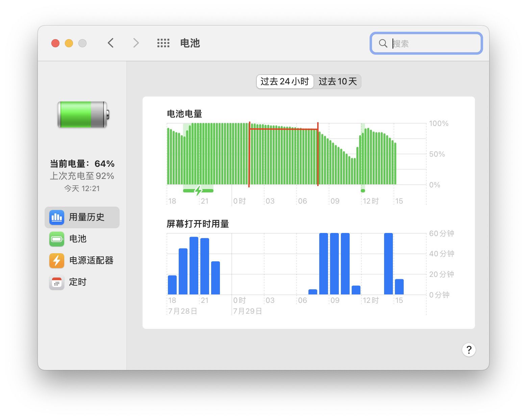
Task: Select 定时 in the sidebar
Action: click(78, 282)
